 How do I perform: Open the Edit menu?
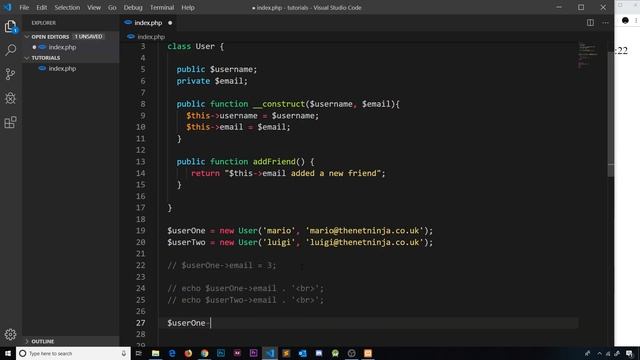click(41, 7)
